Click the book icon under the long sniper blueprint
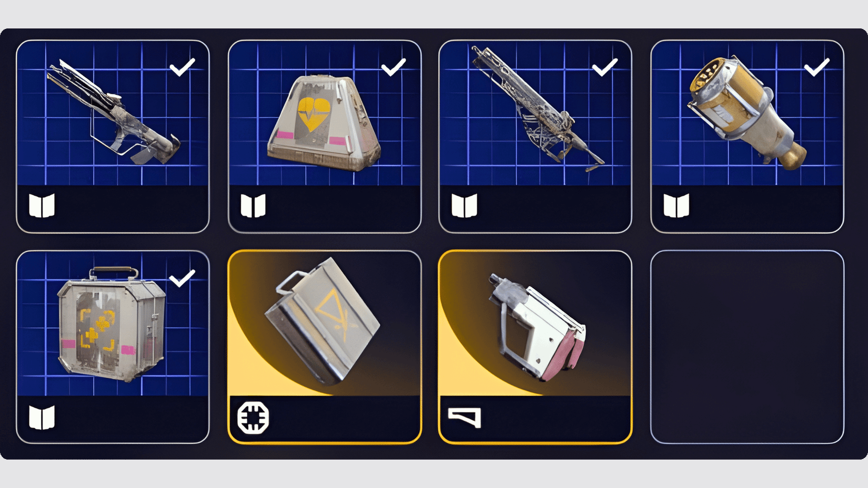This screenshot has width=868, height=488. (x=465, y=206)
